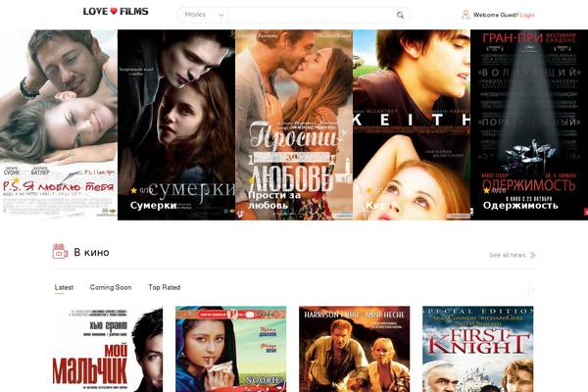The width and height of the screenshot is (588, 392).
Task: Focus the search text field
Action: point(312,15)
